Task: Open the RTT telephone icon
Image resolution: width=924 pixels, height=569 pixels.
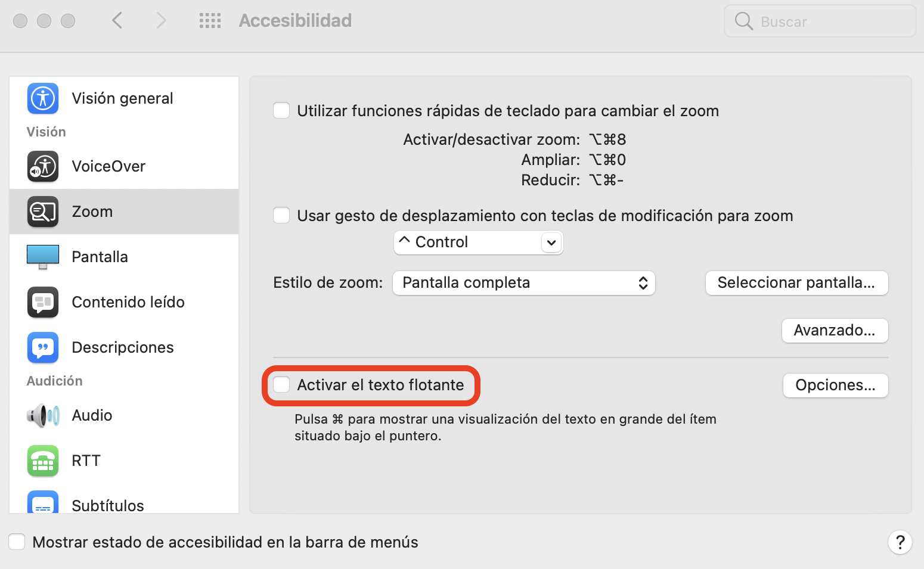Action: pyautogui.click(x=43, y=461)
